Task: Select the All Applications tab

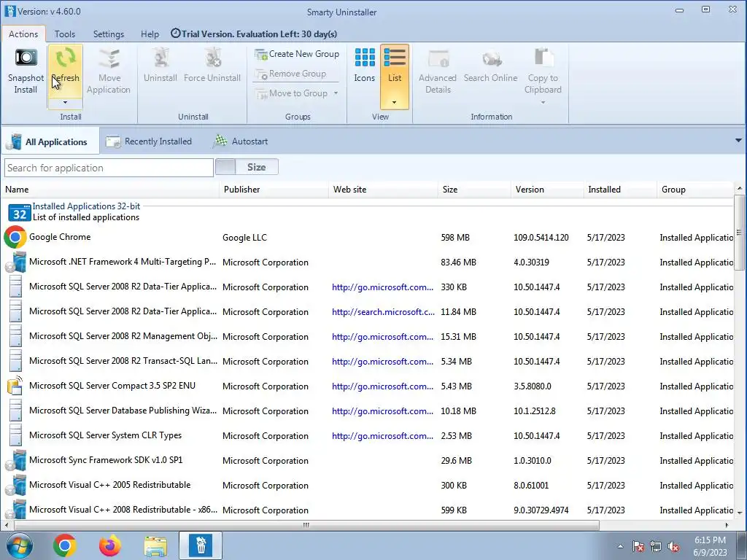Action: coord(50,141)
